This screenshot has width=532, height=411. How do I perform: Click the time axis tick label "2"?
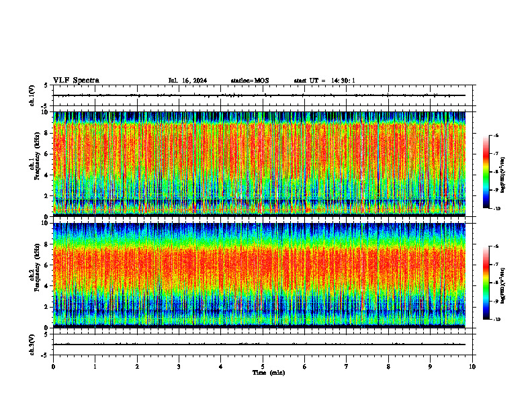pyautogui.click(x=137, y=367)
